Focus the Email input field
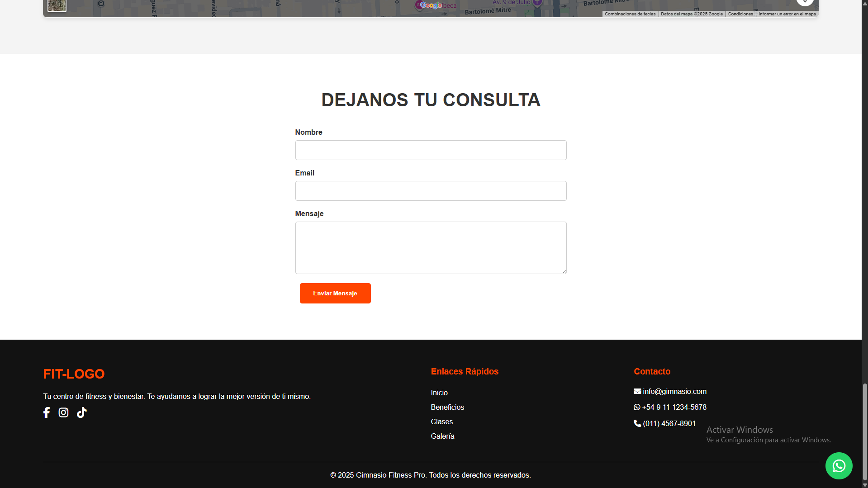Image resolution: width=868 pixels, height=488 pixels. click(x=431, y=191)
